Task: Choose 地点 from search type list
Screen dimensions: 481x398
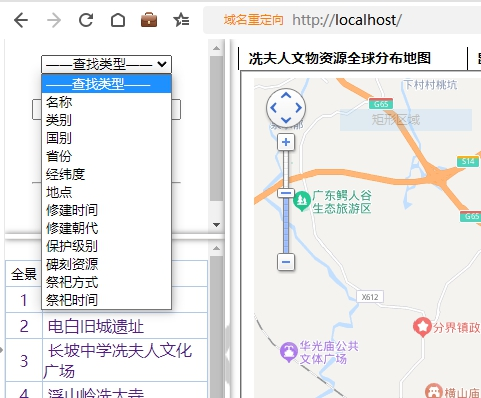Action: click(x=106, y=192)
